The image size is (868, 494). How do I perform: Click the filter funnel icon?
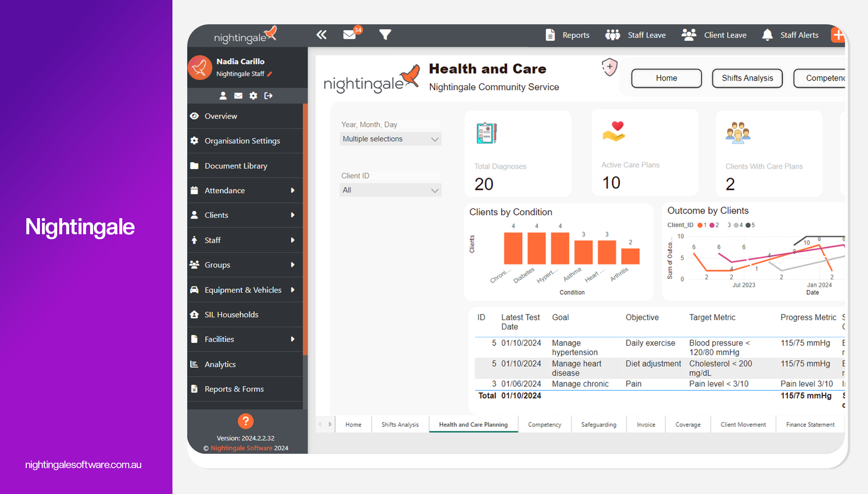point(385,35)
